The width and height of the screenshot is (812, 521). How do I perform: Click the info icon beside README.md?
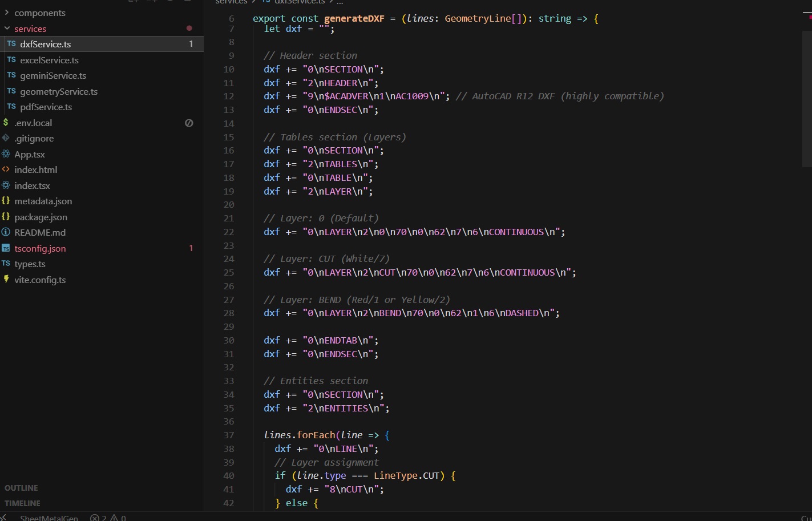pyautogui.click(x=6, y=232)
